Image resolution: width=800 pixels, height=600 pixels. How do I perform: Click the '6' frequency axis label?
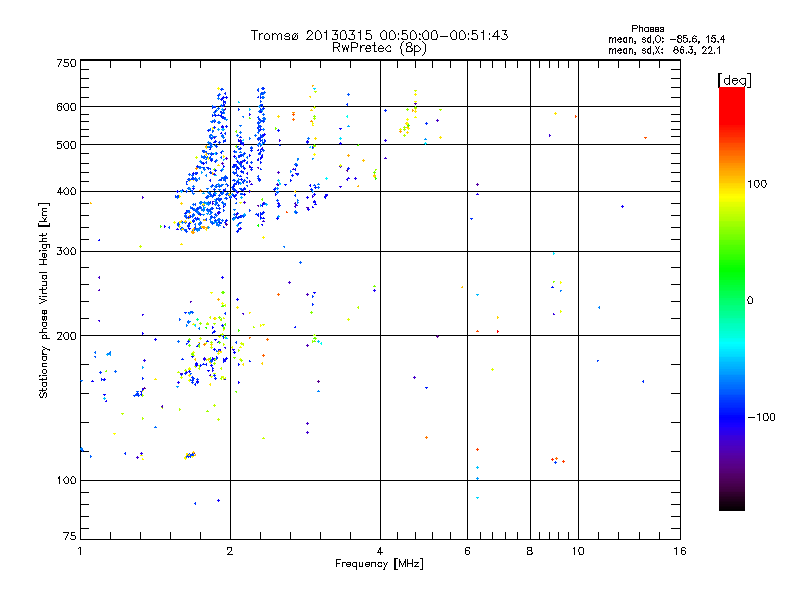[467, 551]
